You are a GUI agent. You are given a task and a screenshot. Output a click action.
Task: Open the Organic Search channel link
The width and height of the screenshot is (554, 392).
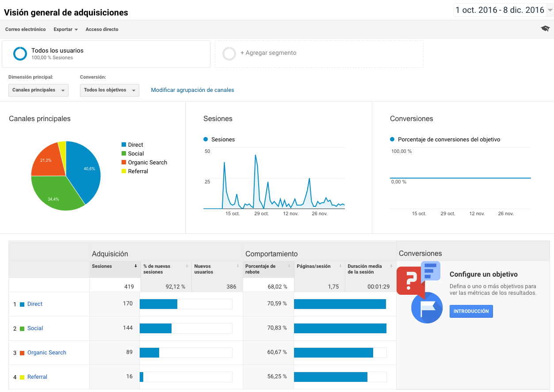tap(47, 353)
